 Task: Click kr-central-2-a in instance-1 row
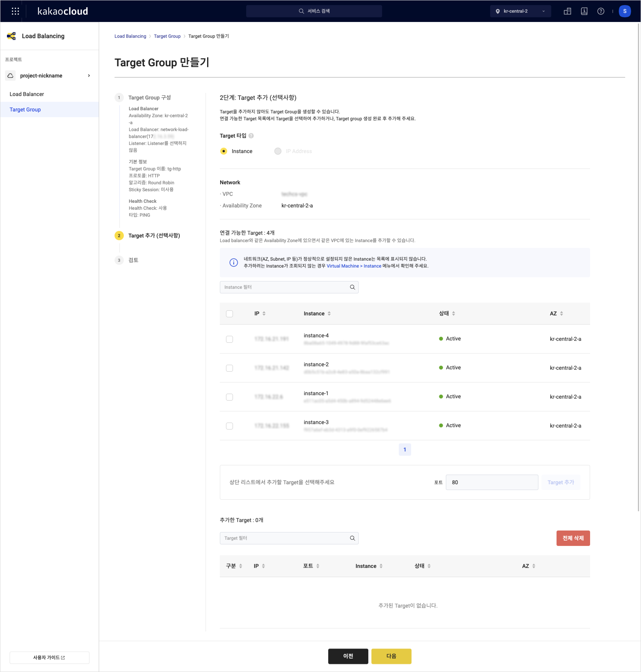pyautogui.click(x=565, y=397)
